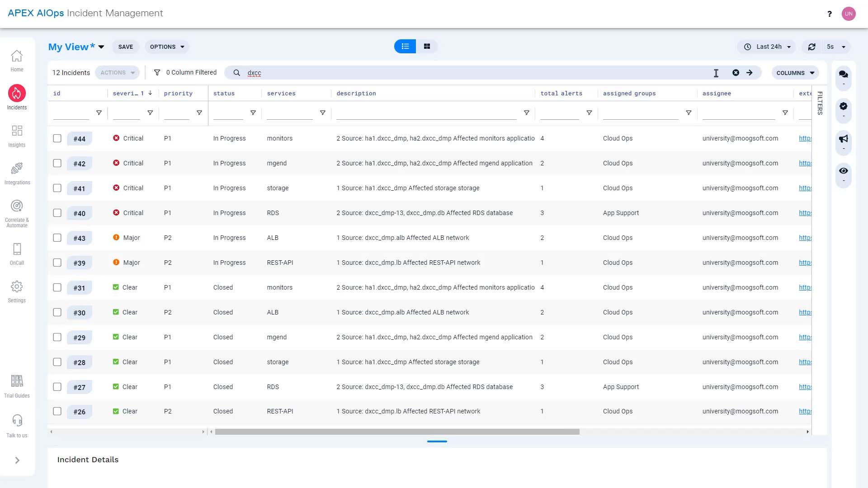Image resolution: width=868 pixels, height=488 pixels.
Task: Open OnCall sidebar icon
Action: tap(17, 254)
